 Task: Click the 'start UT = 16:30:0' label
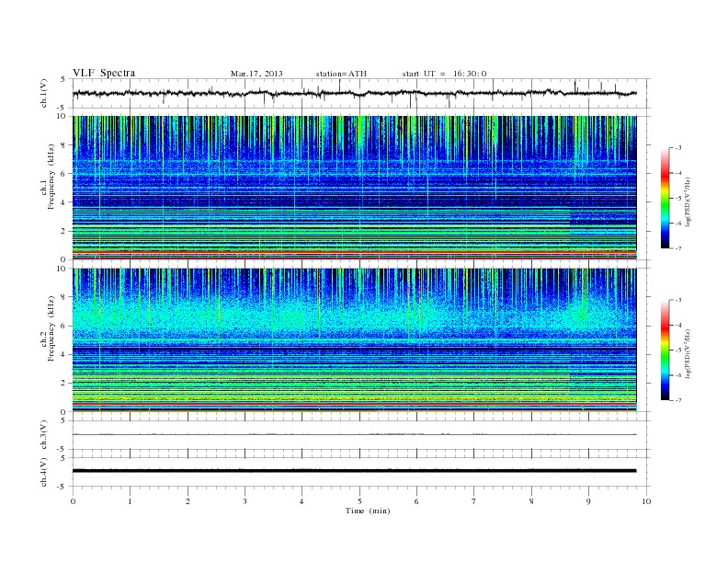(x=444, y=74)
